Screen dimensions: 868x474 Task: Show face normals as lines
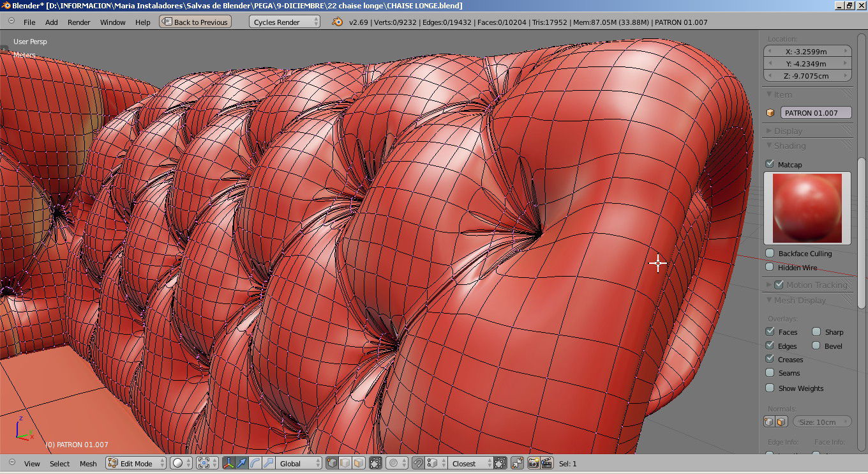pyautogui.click(x=781, y=422)
